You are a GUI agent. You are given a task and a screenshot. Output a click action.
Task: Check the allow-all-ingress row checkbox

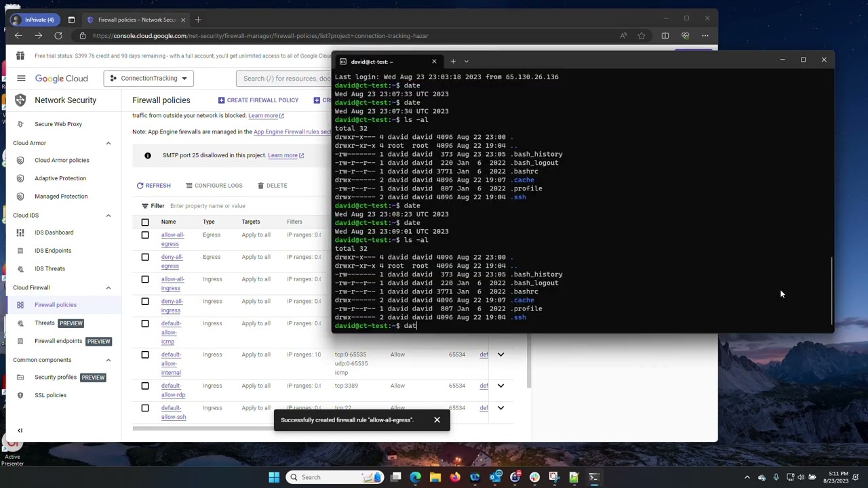pos(145,279)
